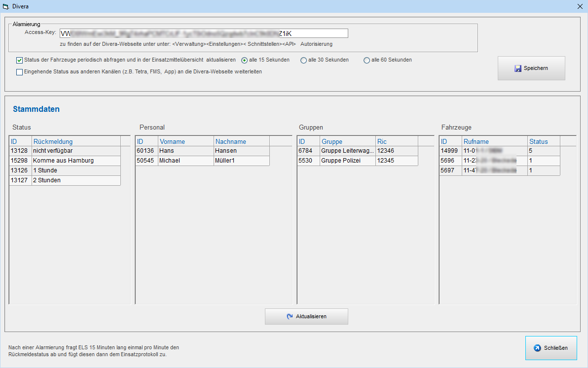Click into the Access-Key input field
588x368 pixels.
click(x=203, y=33)
